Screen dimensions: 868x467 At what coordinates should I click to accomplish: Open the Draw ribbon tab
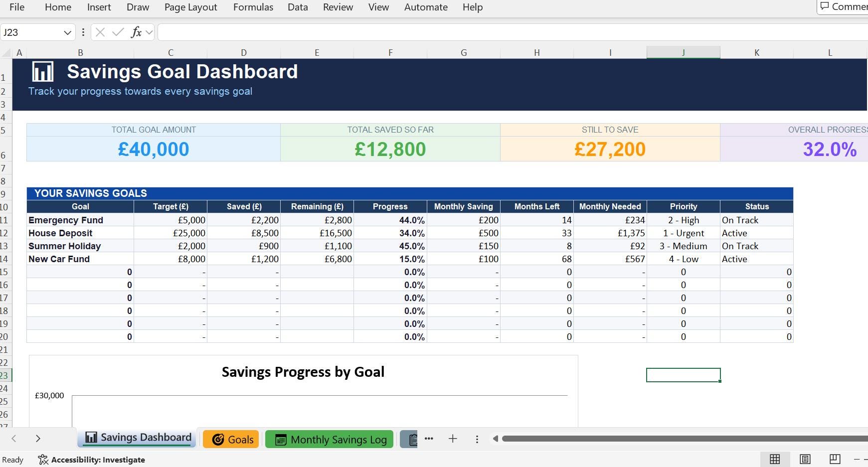click(138, 7)
